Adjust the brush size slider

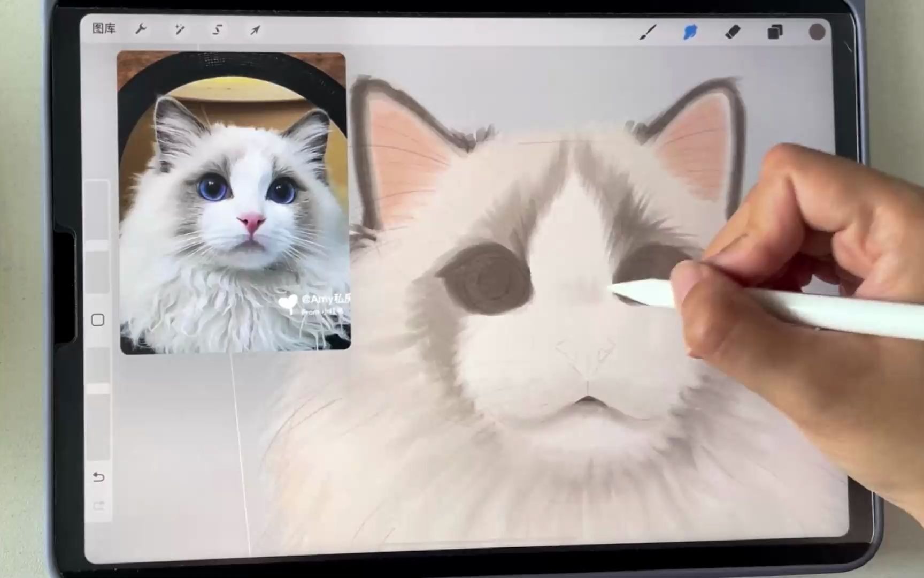pyautogui.click(x=98, y=235)
